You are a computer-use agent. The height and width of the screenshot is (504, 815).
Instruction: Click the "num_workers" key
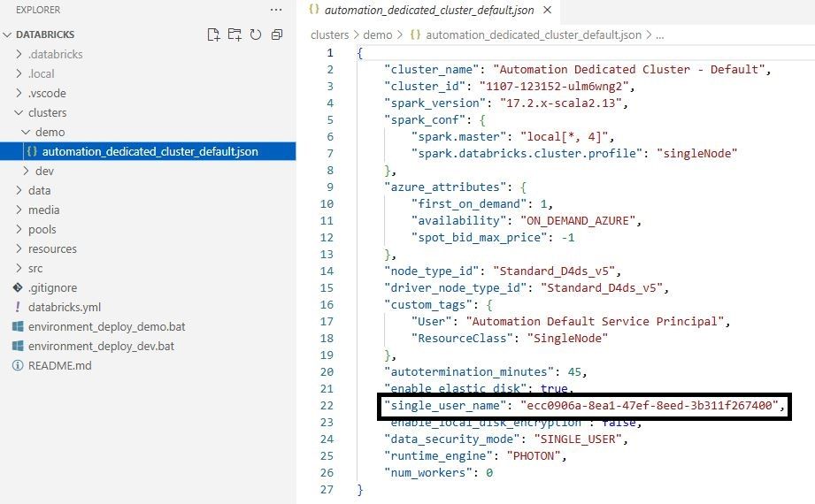428,473
